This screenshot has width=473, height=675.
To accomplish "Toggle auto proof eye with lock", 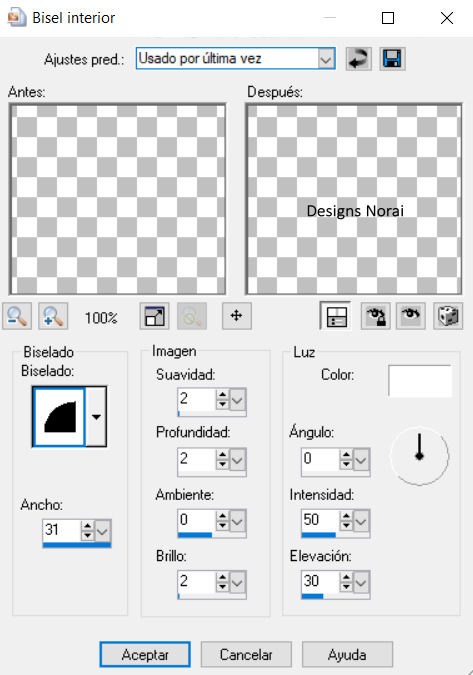I will click(375, 316).
